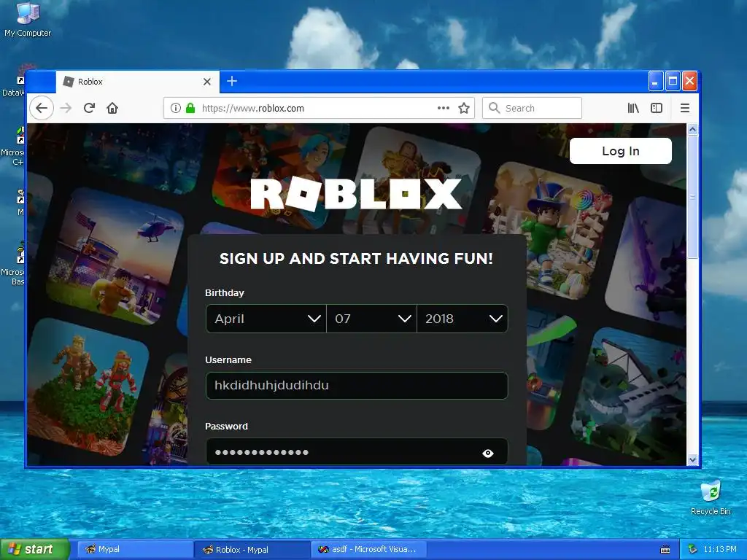Click the vertical scrollbar thumb
The width and height of the screenshot is (747, 560).
(x=693, y=197)
